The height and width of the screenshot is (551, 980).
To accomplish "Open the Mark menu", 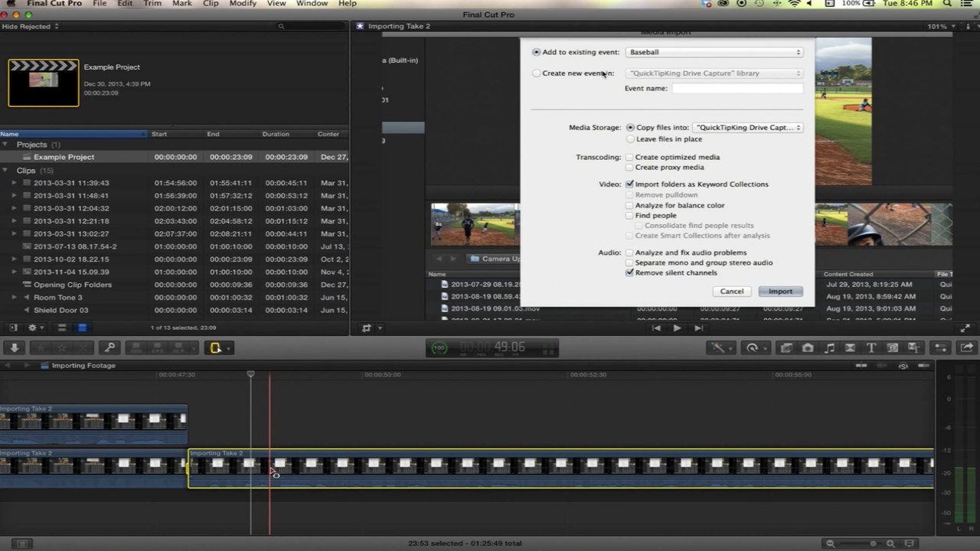I will [182, 4].
